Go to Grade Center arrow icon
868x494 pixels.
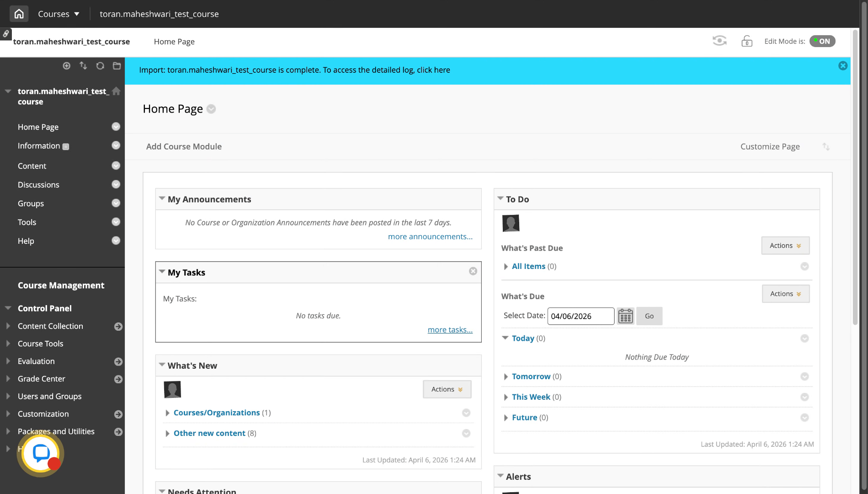coord(118,379)
